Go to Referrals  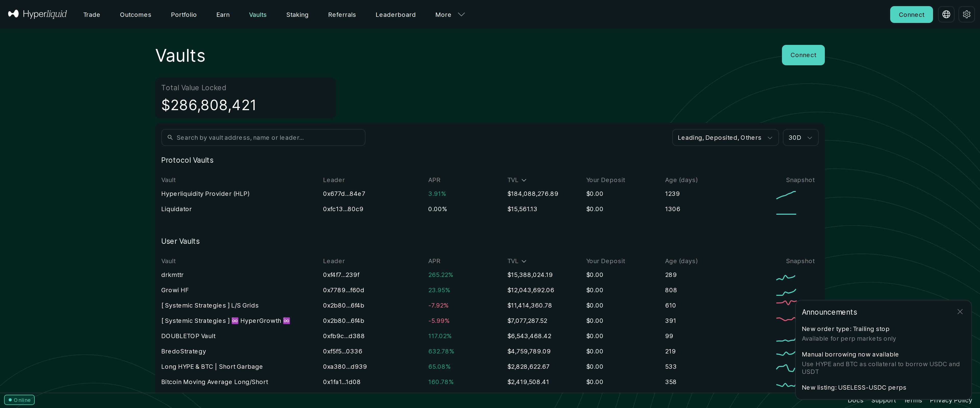pyautogui.click(x=342, y=15)
